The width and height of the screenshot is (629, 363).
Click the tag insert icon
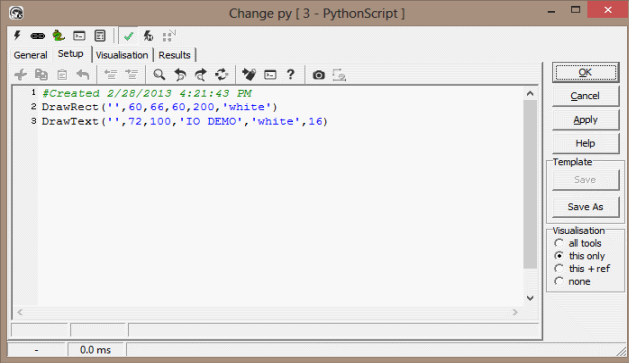[x=249, y=75]
